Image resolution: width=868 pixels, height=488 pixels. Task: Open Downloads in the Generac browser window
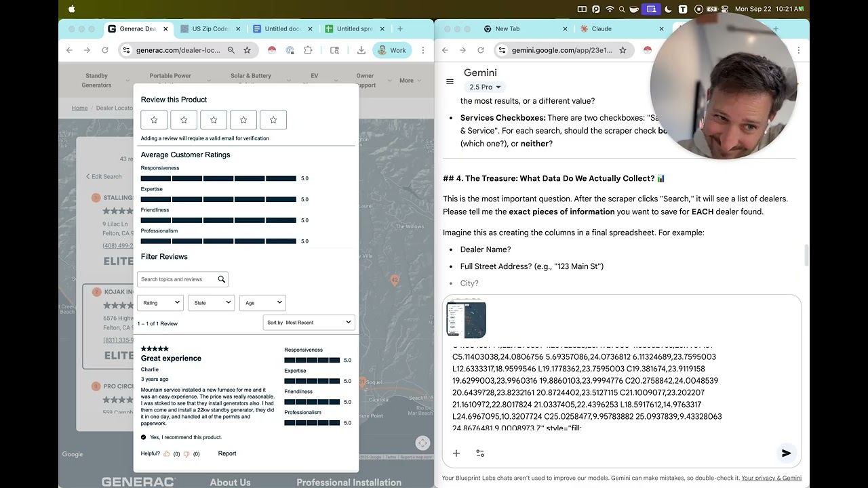click(x=361, y=50)
